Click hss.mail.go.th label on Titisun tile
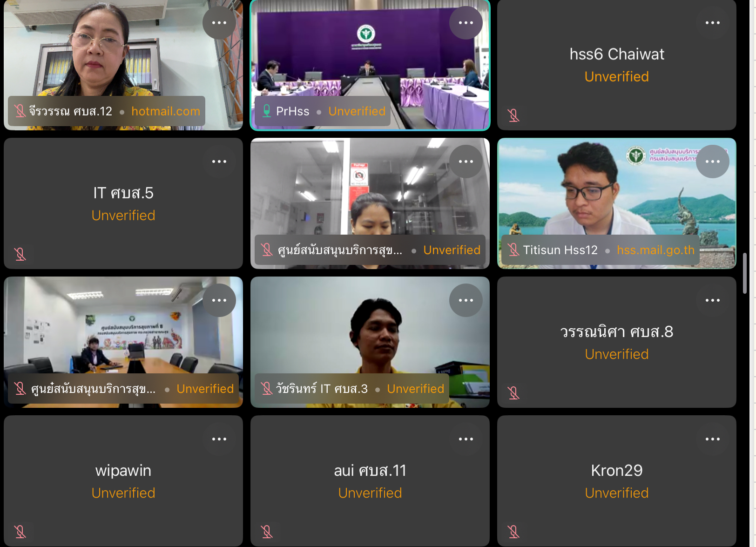Screen dimensions: 756x547 (x=655, y=250)
